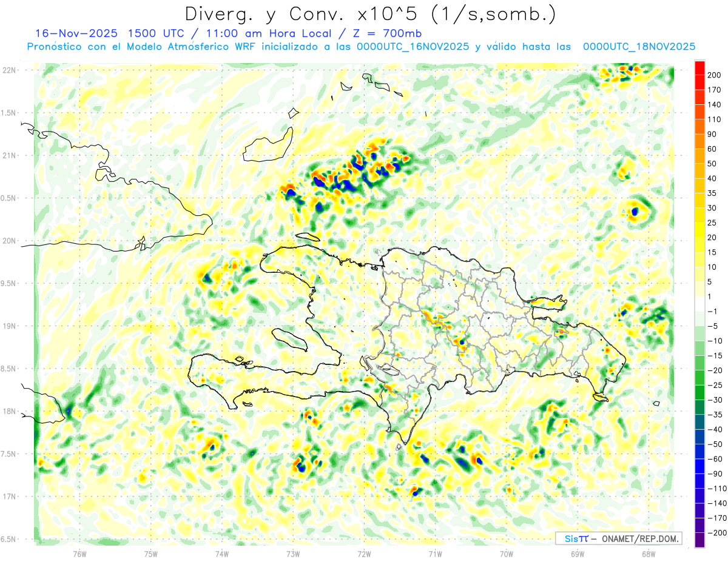Click the colorbar value '-170' in the purple range
The height and width of the screenshot is (562, 728).
(717, 518)
